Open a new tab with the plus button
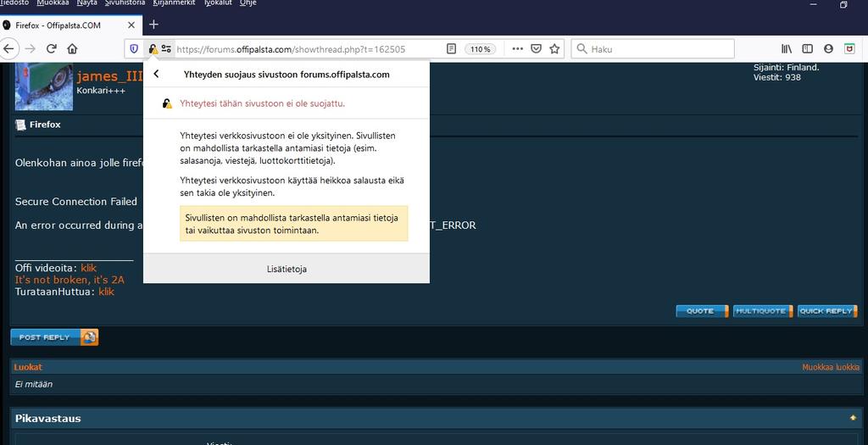 tap(153, 25)
